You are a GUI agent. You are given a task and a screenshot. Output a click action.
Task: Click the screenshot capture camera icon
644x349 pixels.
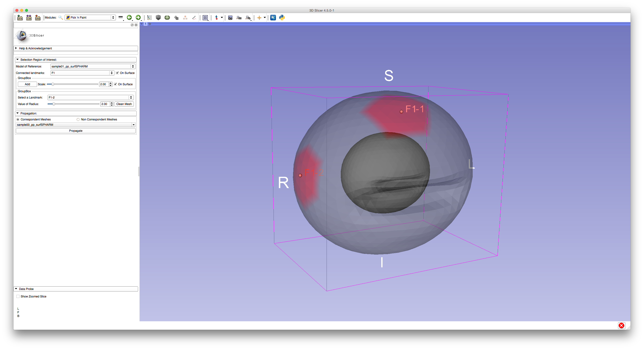point(230,18)
